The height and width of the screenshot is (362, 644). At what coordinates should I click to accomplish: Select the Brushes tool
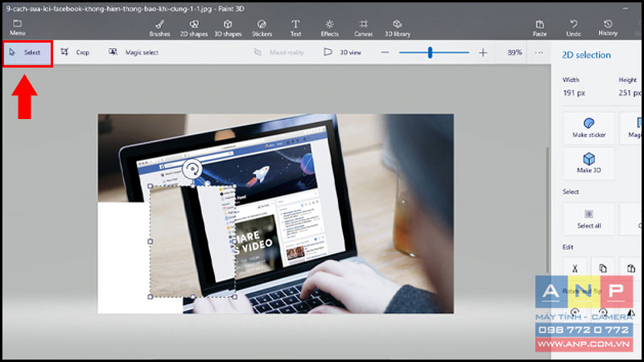pos(159,28)
